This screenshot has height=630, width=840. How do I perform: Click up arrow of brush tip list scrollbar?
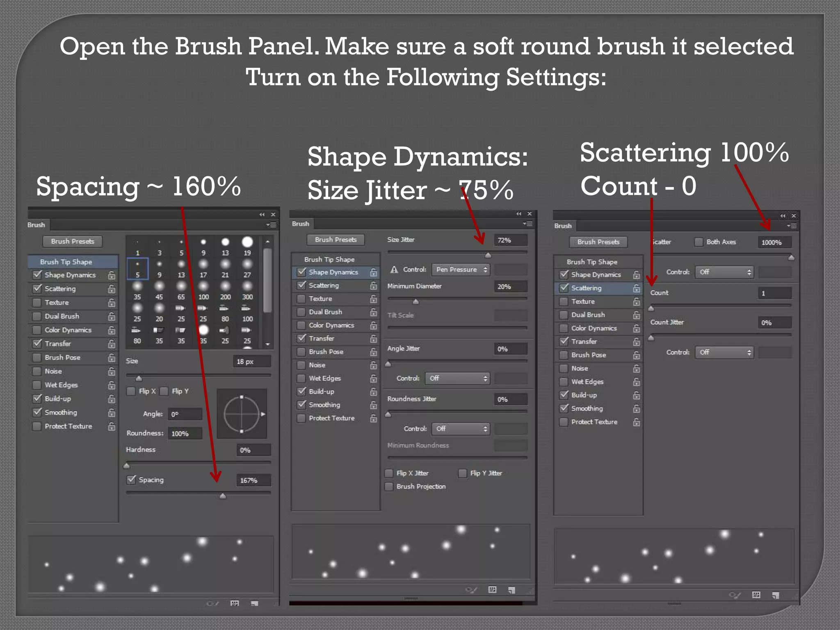(267, 242)
